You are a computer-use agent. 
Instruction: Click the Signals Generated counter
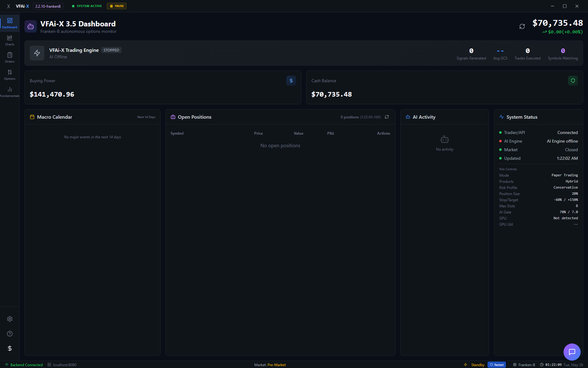(471, 54)
